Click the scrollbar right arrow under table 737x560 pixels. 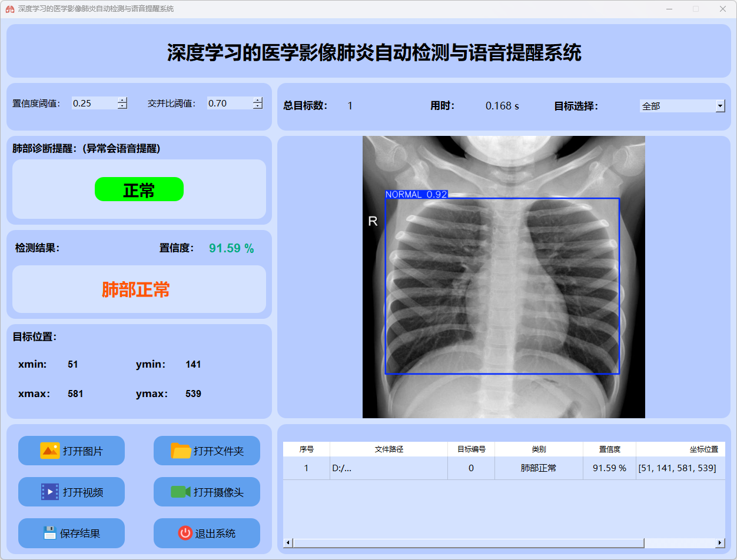[720, 543]
